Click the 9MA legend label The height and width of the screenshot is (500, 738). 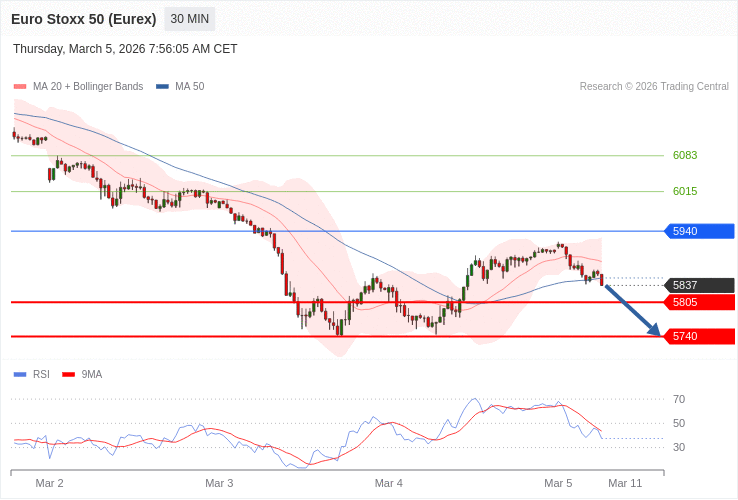point(92,375)
